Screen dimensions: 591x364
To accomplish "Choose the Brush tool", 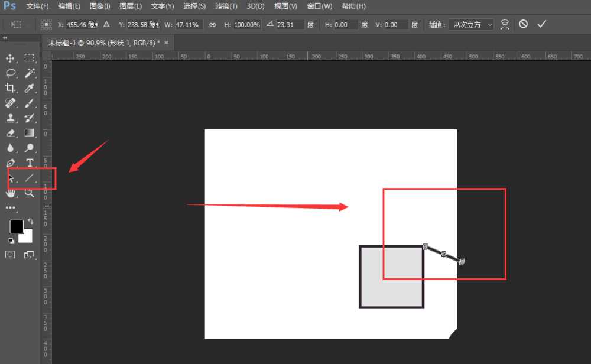I will coord(28,103).
